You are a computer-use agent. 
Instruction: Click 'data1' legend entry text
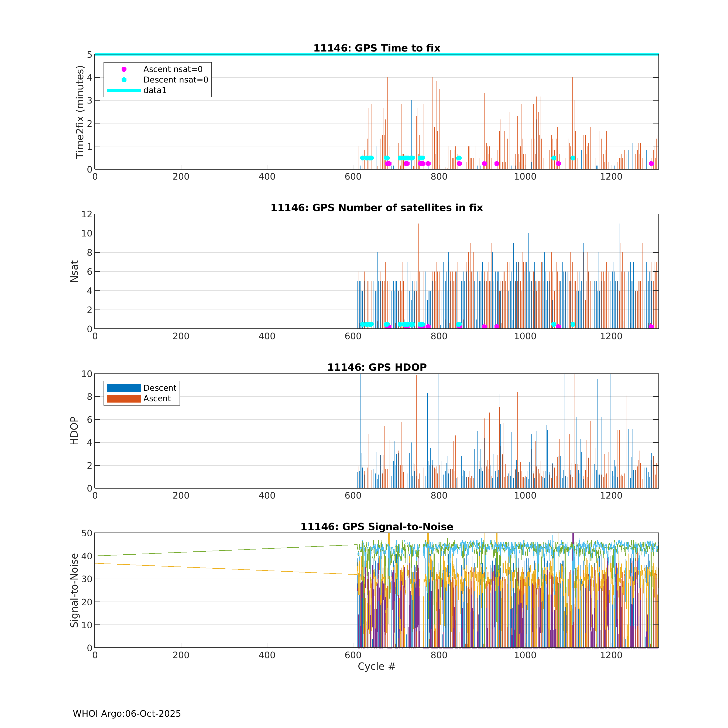point(155,90)
